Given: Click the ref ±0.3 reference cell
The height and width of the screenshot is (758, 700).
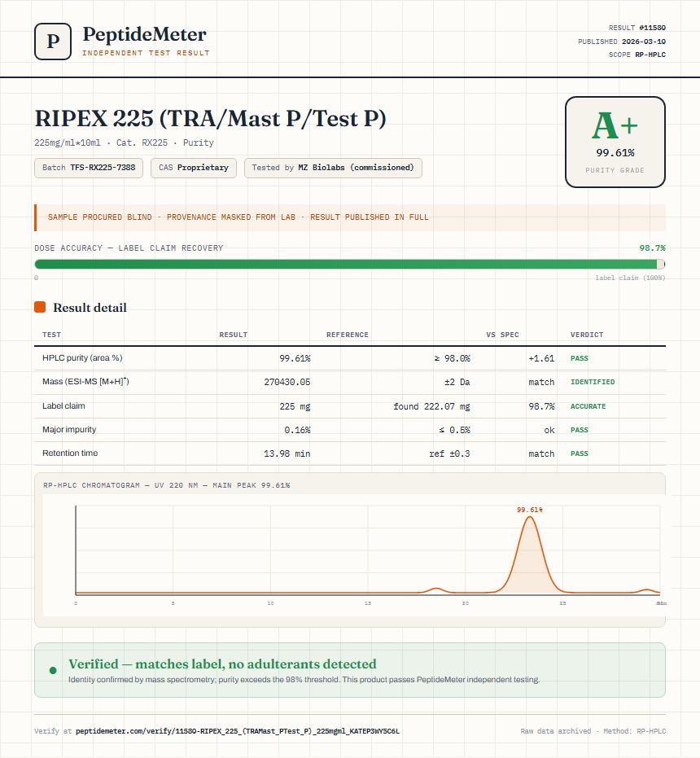Looking at the screenshot, I should click(449, 453).
